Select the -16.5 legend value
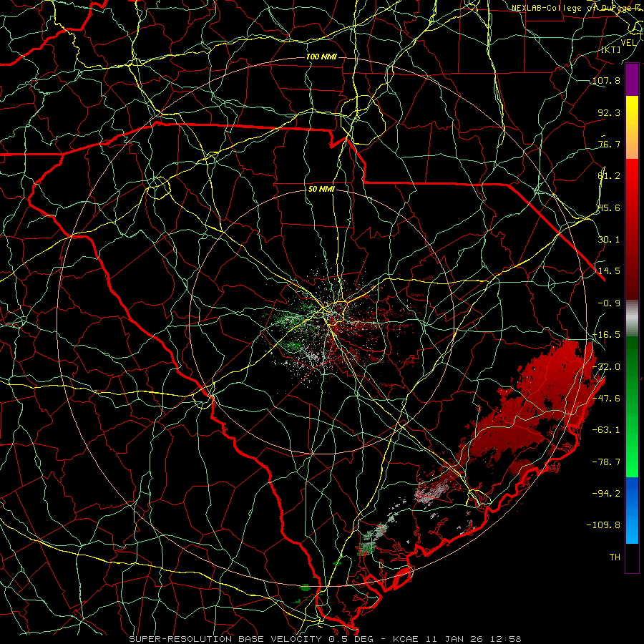The image size is (644, 644). [606, 335]
